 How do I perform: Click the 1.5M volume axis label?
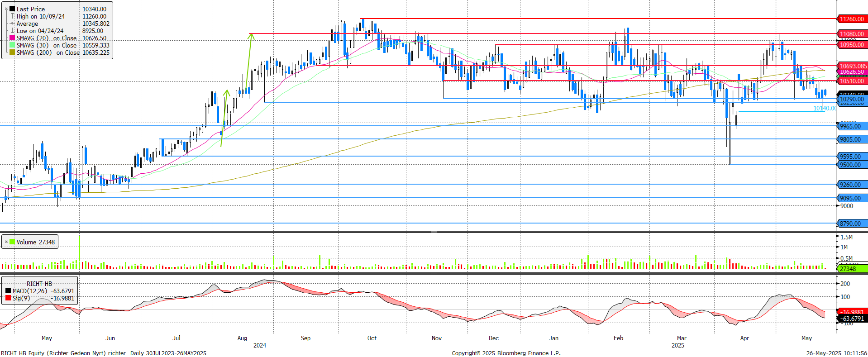point(847,237)
